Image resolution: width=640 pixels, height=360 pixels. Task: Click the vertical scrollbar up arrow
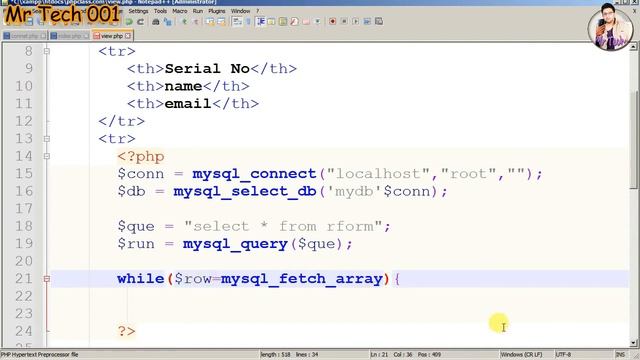633,47
